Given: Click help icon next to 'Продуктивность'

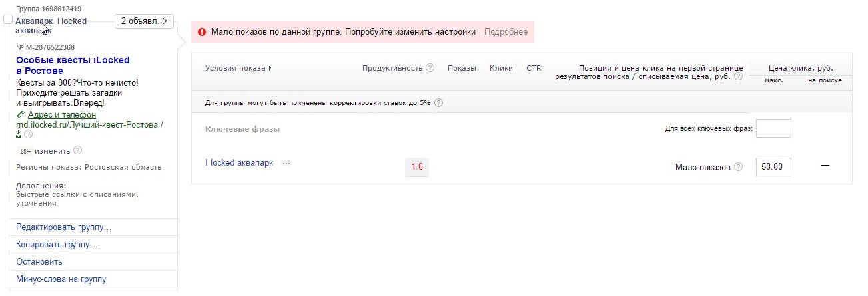Looking at the screenshot, I should (430, 67).
